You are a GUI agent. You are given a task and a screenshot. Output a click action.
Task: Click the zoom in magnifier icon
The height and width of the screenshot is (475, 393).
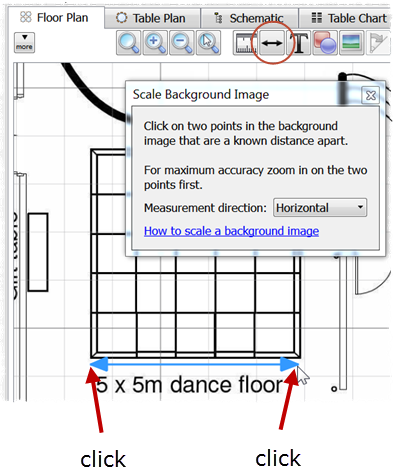coord(155,43)
